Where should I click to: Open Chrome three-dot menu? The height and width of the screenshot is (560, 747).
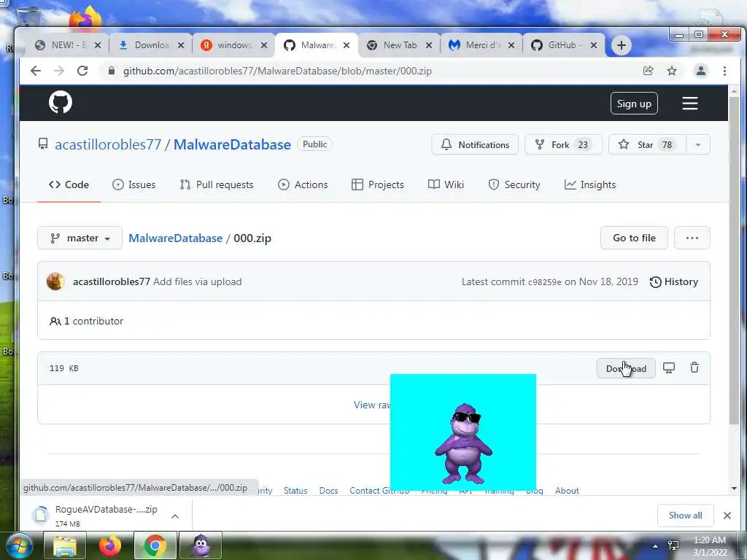click(724, 71)
